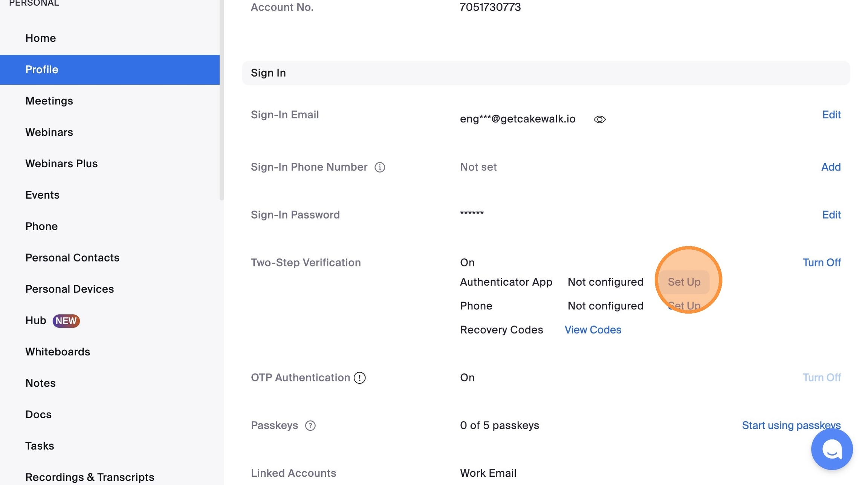Viewport: 868px width, 485px height.
Task: Turn off Two-Step Verification
Action: pyautogui.click(x=821, y=263)
